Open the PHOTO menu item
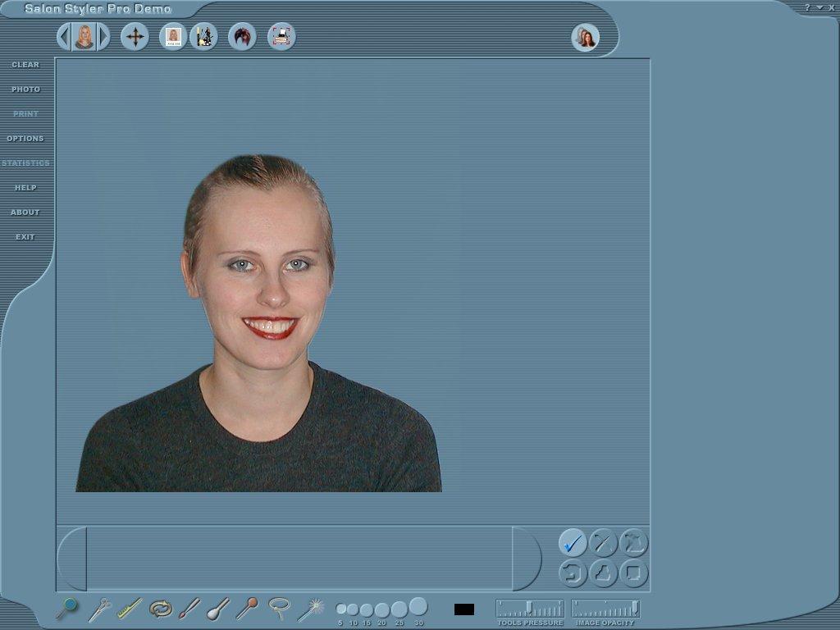The height and width of the screenshot is (630, 840). 25,89
